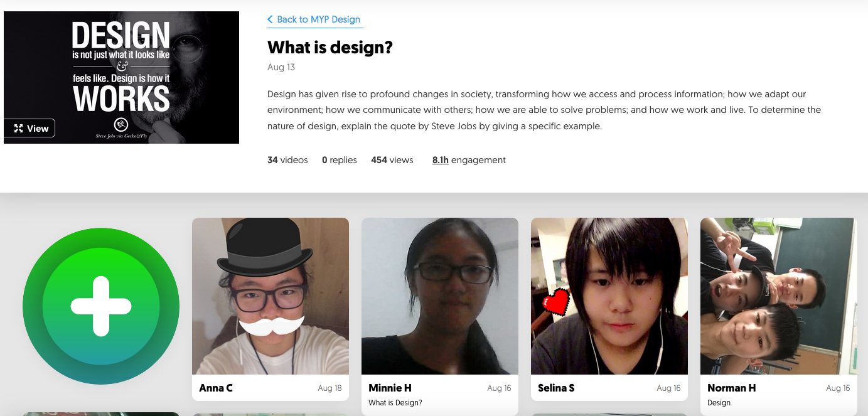Image resolution: width=868 pixels, height=416 pixels.
Task: Click the name Anna C
Action: pos(216,388)
